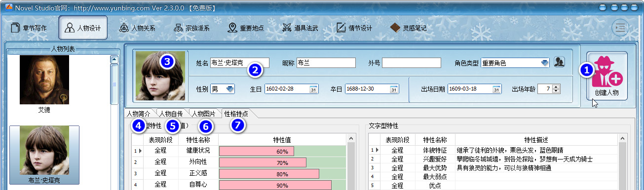The image size is (644, 190).
Task: Select the 健康状况 trait name cell
Action: point(198,151)
